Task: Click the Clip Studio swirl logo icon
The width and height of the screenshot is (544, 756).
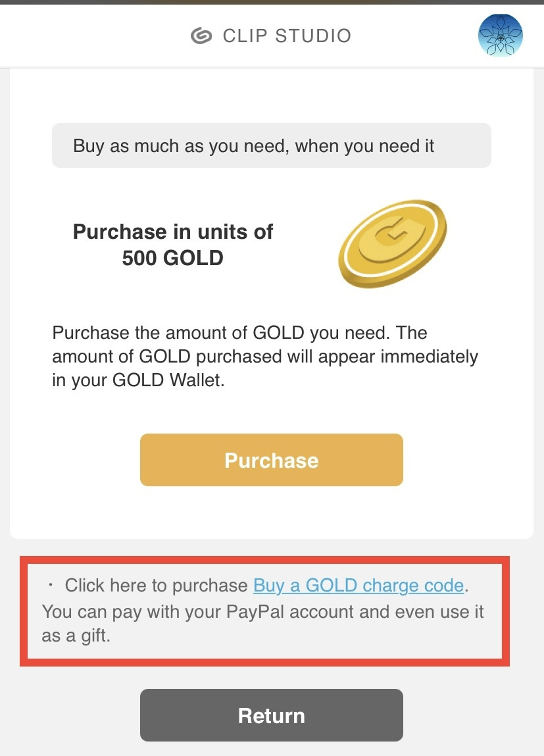Action: coord(201,36)
